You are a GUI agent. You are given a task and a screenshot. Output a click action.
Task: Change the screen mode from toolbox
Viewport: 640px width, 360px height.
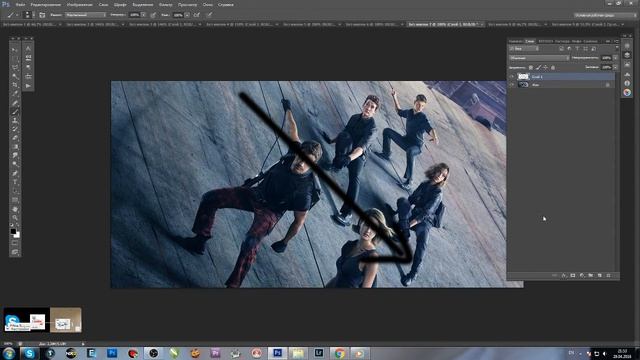pyautogui.click(x=15, y=252)
